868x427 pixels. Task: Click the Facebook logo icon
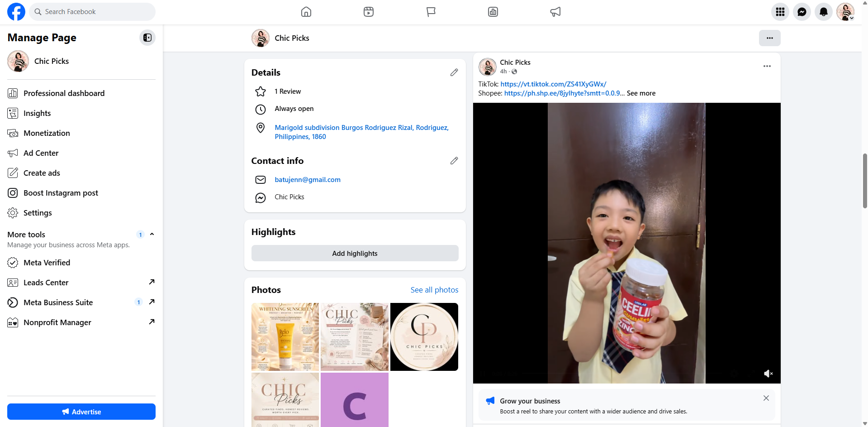click(16, 12)
